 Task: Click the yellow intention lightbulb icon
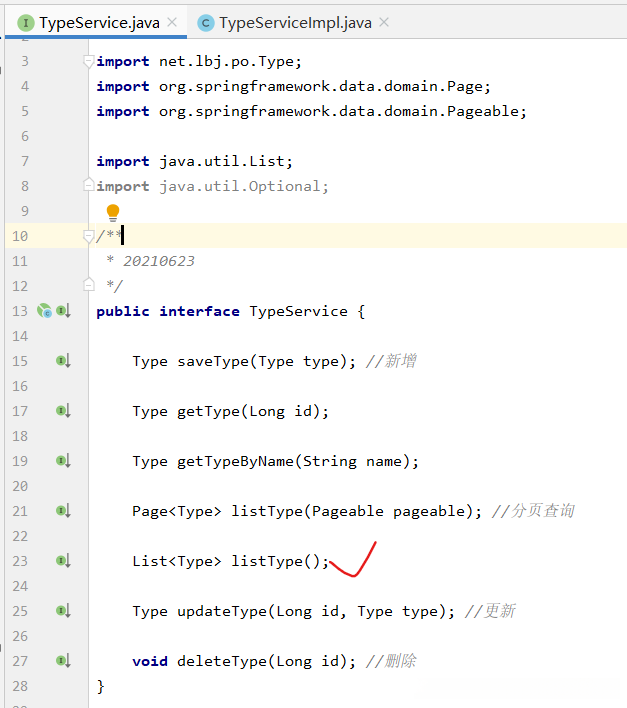113,213
